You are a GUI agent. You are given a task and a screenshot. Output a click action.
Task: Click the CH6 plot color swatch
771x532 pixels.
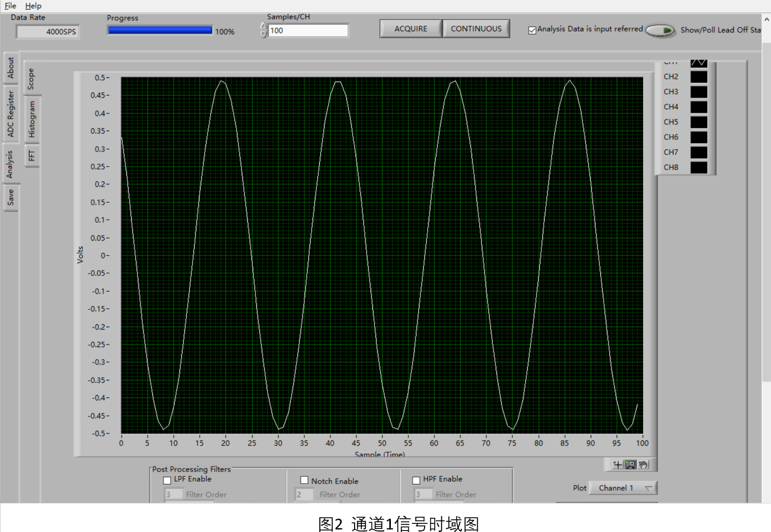[699, 137]
